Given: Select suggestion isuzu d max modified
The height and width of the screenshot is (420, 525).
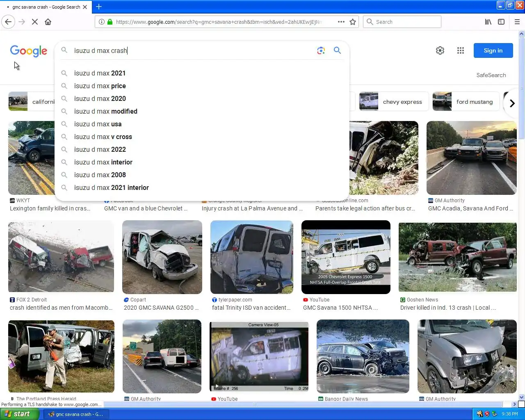Looking at the screenshot, I should click(202, 111).
